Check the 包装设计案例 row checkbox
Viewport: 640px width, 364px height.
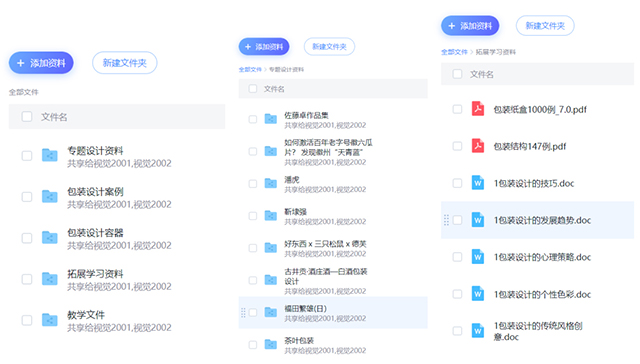click(27, 197)
